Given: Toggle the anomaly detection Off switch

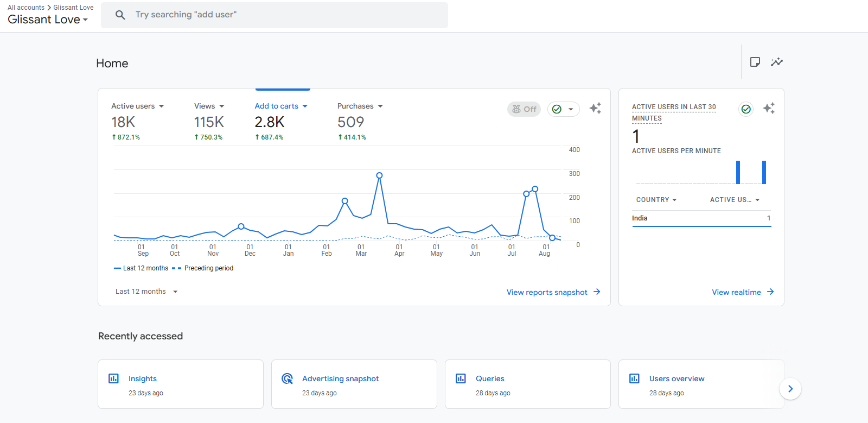Looking at the screenshot, I should coord(524,109).
